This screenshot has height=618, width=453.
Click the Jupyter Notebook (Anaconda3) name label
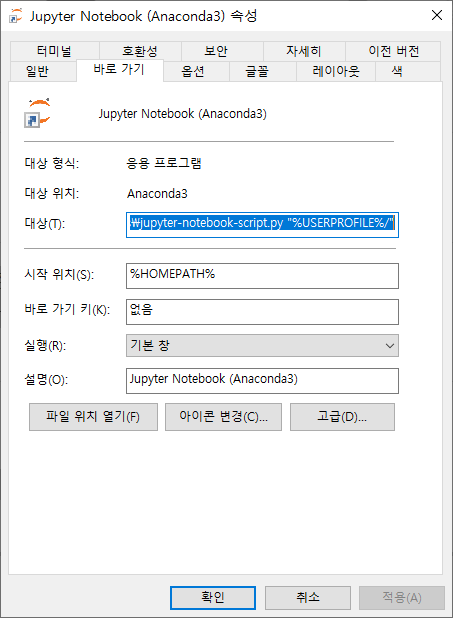[x=183, y=114]
